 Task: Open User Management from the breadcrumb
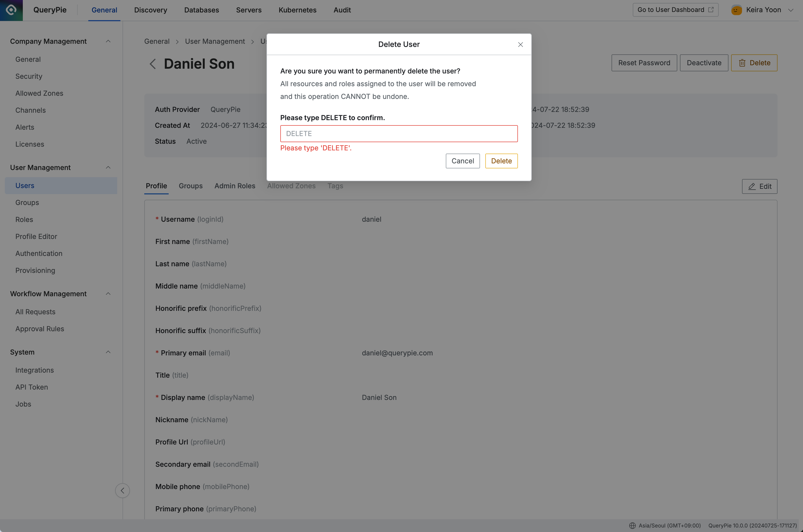tap(215, 41)
